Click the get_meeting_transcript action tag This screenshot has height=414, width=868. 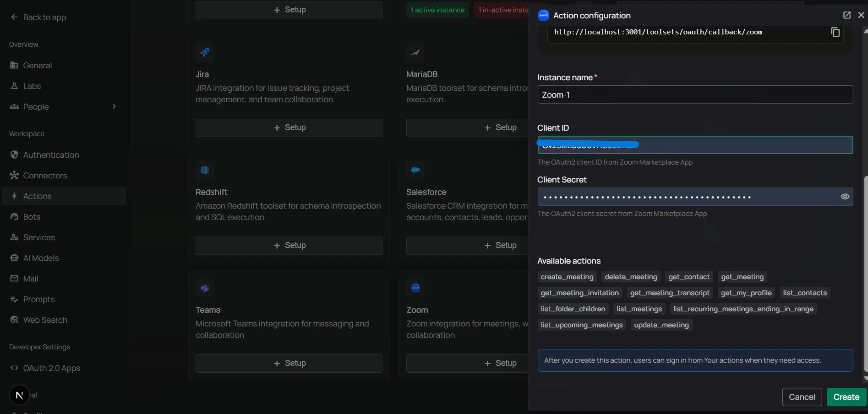670,293
